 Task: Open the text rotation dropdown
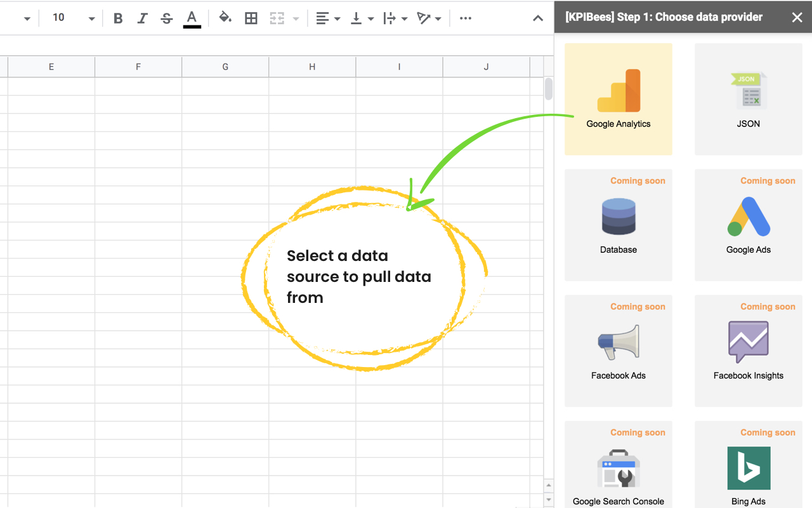pos(429,18)
